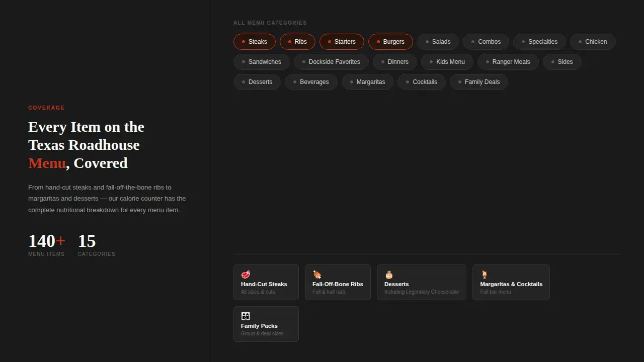
Task: Open the Fall-Off-Bone Ribs card
Action: [338, 282]
